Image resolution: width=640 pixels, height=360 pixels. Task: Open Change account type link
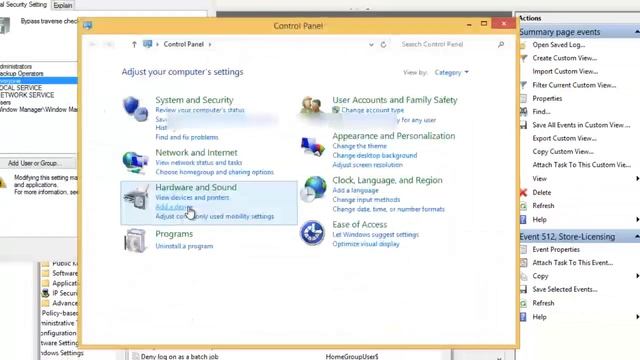pyautogui.click(x=372, y=110)
